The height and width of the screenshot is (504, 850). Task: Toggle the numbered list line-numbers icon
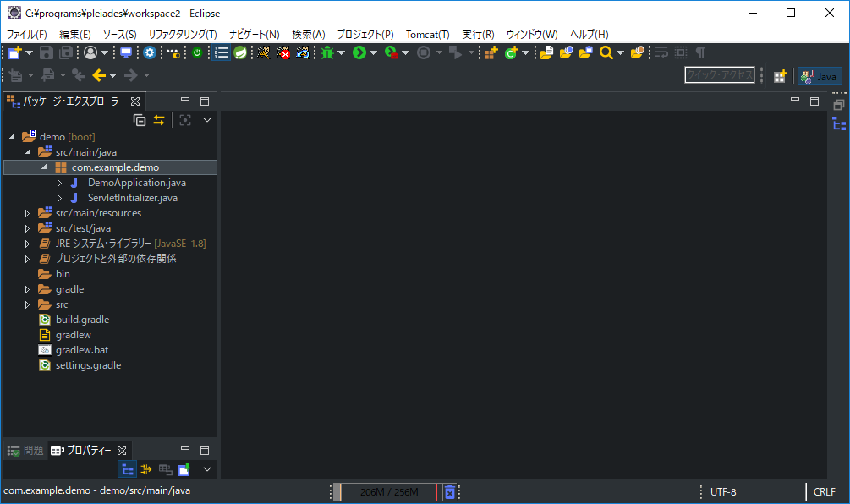click(222, 52)
